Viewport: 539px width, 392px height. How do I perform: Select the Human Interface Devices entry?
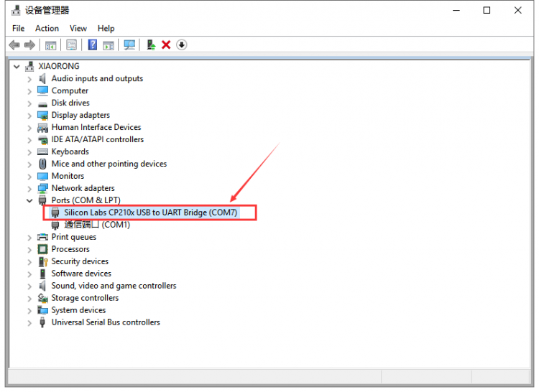pyautogui.click(x=96, y=127)
